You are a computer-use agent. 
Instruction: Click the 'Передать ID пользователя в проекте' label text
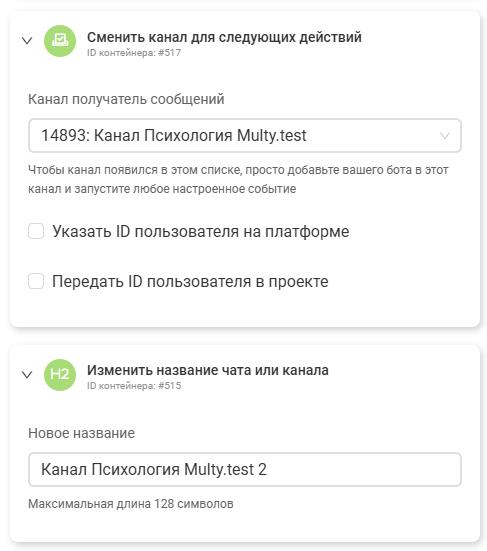click(x=190, y=281)
